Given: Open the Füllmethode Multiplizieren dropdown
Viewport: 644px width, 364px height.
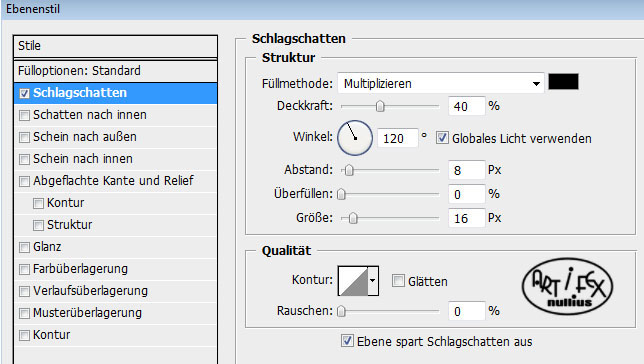Looking at the screenshot, I should click(x=441, y=83).
